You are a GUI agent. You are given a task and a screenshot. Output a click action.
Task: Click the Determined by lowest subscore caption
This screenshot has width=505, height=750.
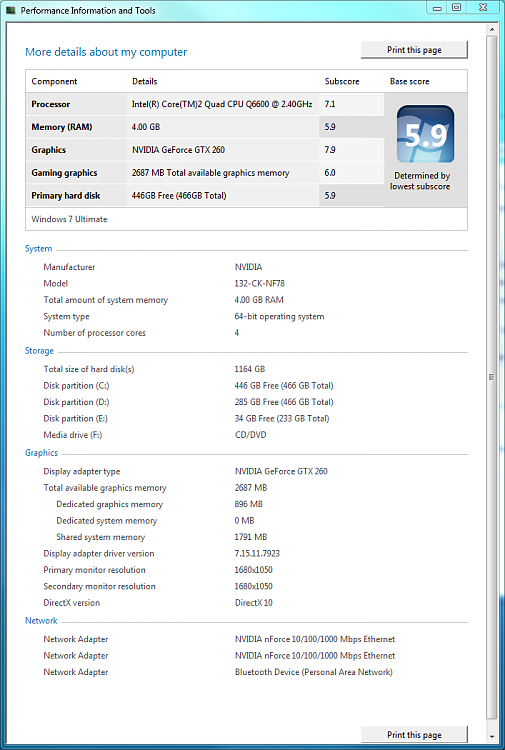click(420, 181)
